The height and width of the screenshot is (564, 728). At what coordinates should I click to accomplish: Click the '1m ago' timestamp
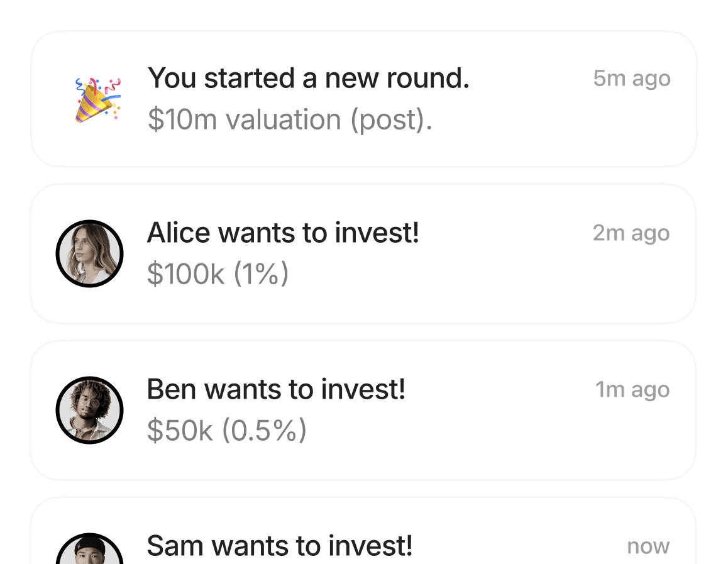[x=633, y=389]
